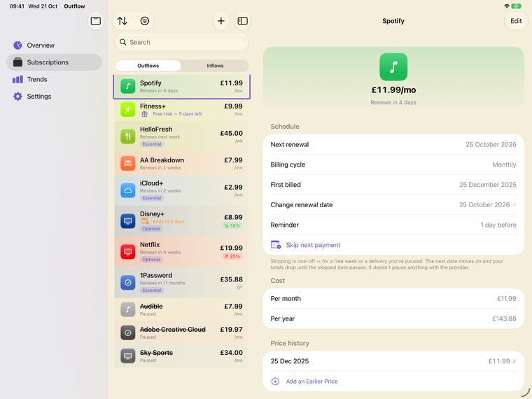Click the battery icon in status bar
The height and width of the screenshot is (399, 532).
(x=517, y=6)
